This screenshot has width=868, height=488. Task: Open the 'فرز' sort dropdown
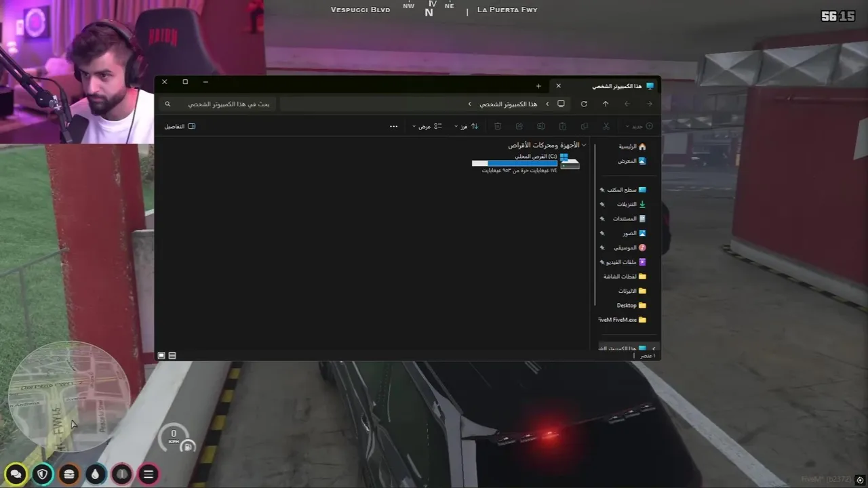(467, 126)
